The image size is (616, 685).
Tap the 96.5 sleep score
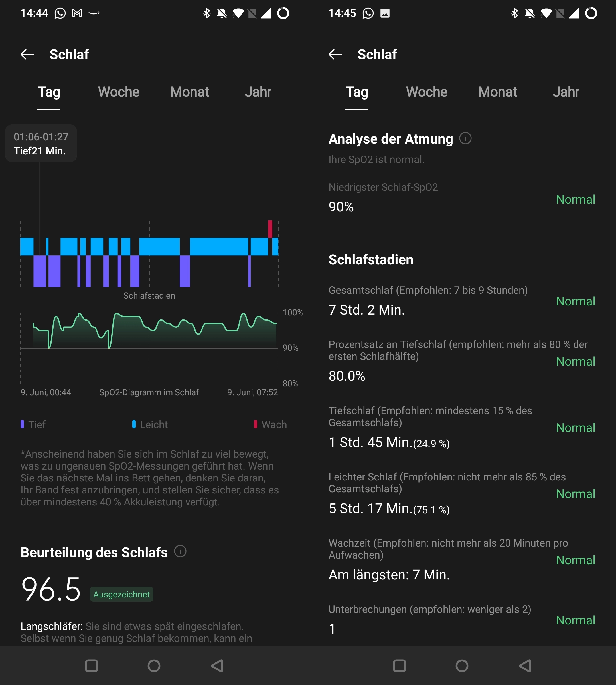[x=51, y=589]
